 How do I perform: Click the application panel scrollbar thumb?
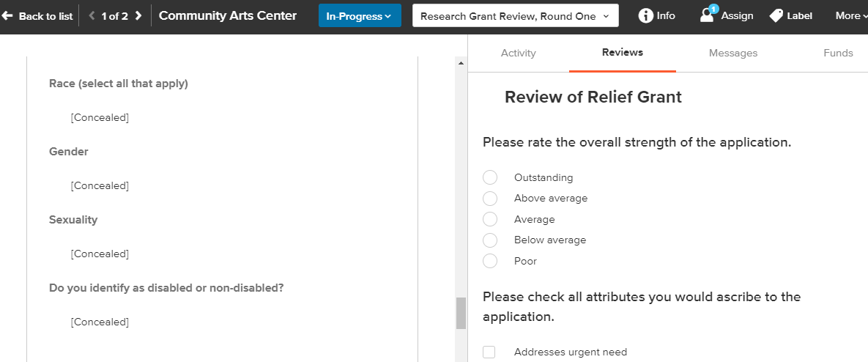click(461, 314)
